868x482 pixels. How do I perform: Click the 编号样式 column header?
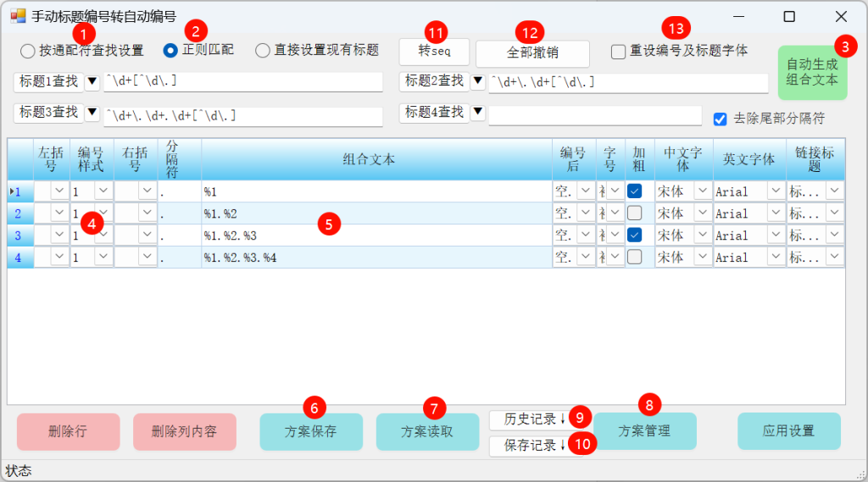92,159
